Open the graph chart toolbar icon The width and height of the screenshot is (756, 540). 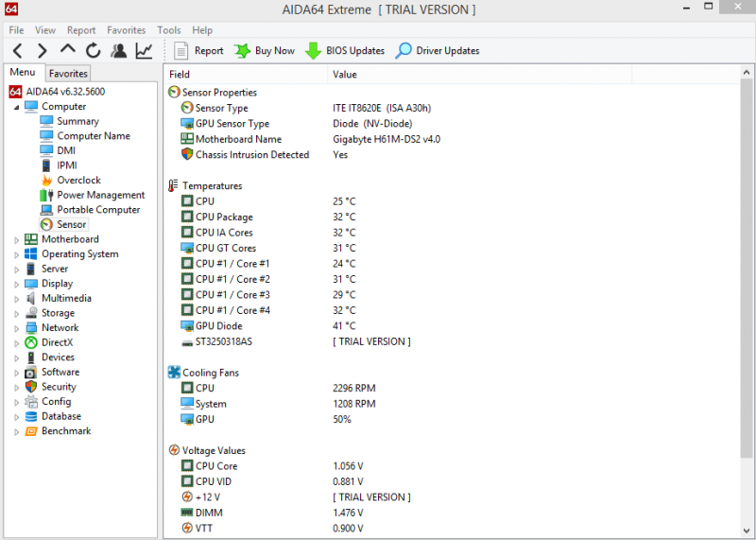pyautogui.click(x=144, y=51)
